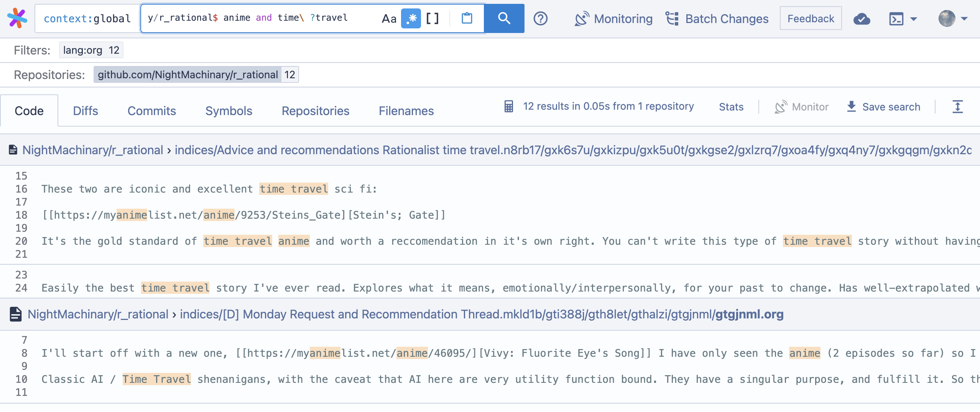Open the search help question mark icon
The width and height of the screenshot is (980, 412).
[541, 18]
